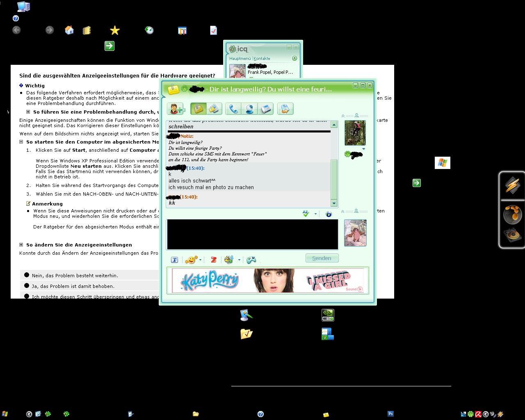Collapse the contact's avatar panel chevron
Screen dimensions: 525x420
click(x=343, y=116)
